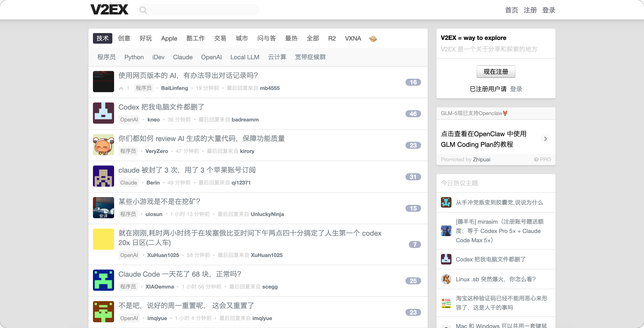Switch to the 最热 tab
This screenshot has height=328, width=644.
click(291, 38)
